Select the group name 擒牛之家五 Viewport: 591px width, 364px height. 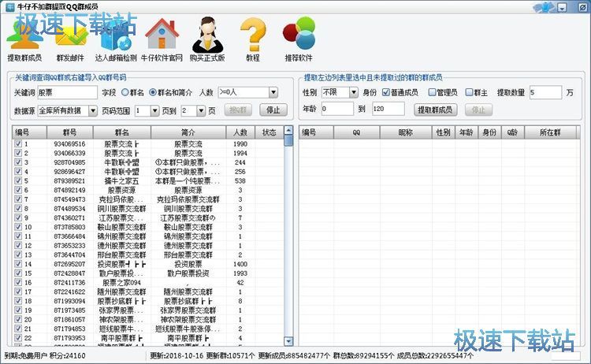coord(121,181)
